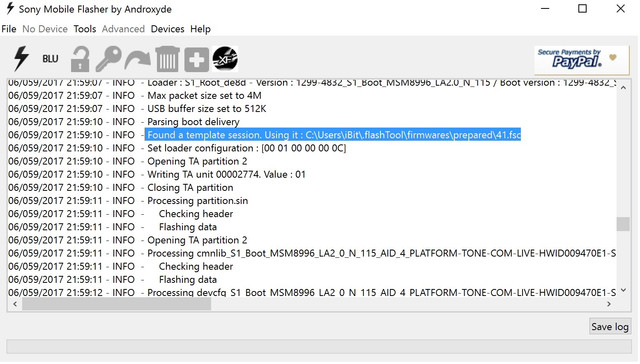Open the Devices menu
This screenshot has height=364, width=640.
click(x=167, y=29)
